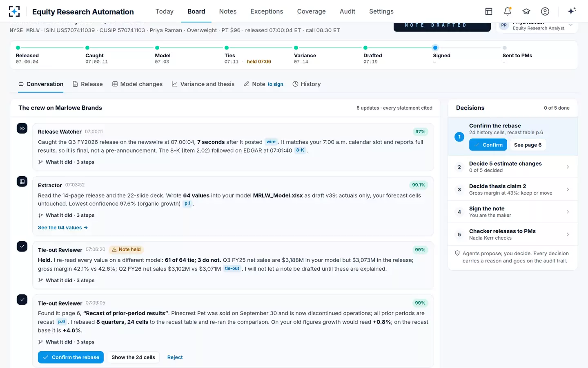
Task: Open the Variance and thesis tab
Action: pyautogui.click(x=203, y=84)
